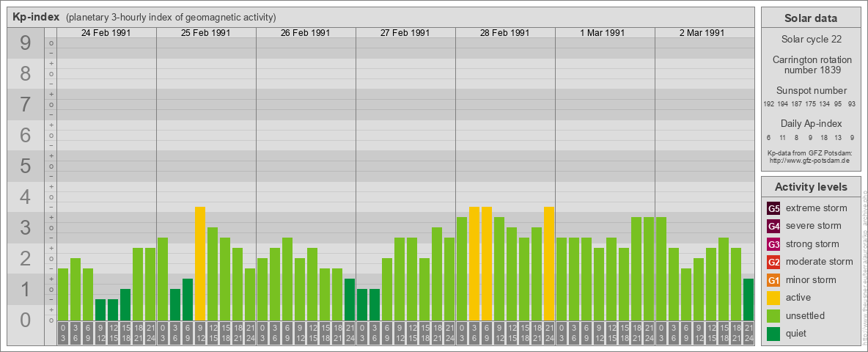Click the dark green 9-12 bar on 24 Feb
Screen dimensions: 868x352
click(x=100, y=310)
